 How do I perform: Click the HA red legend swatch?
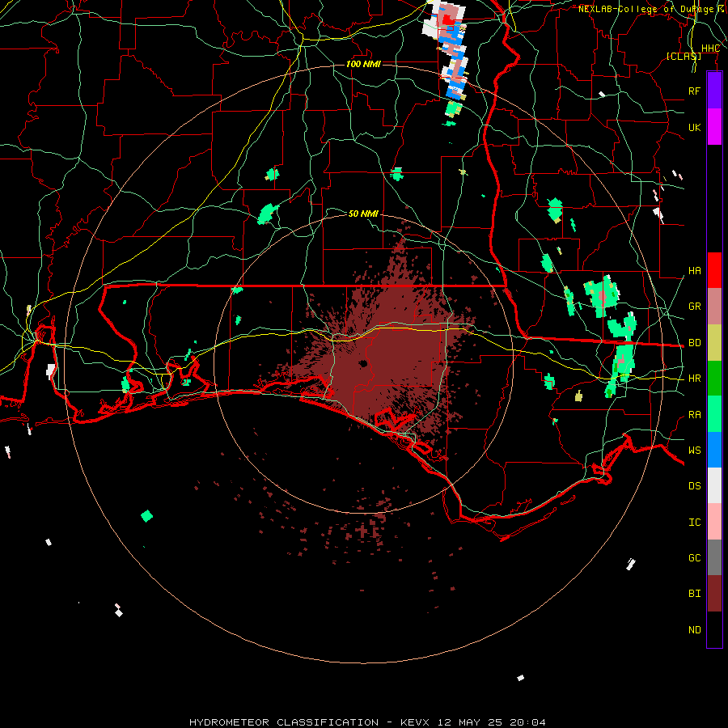coord(714,270)
